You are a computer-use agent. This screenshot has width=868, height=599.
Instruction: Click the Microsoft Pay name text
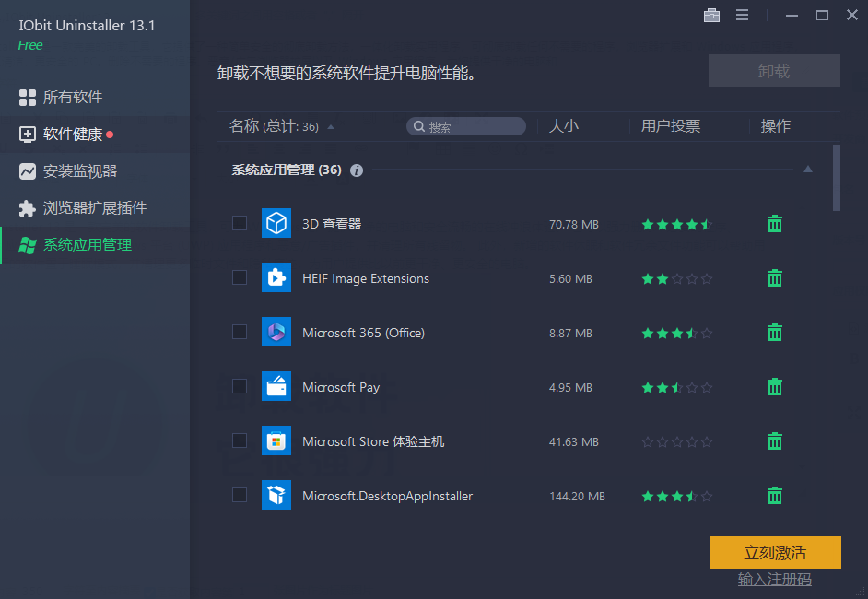(x=341, y=387)
